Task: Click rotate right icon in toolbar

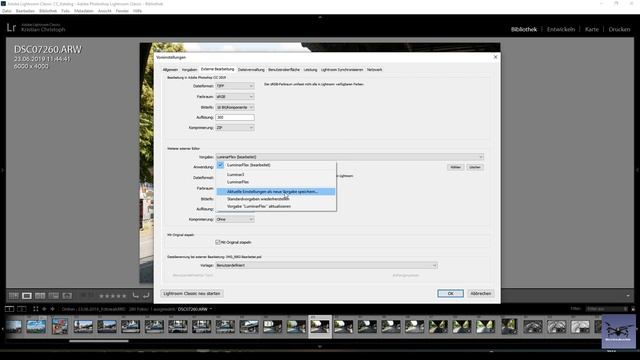Action: [146, 295]
